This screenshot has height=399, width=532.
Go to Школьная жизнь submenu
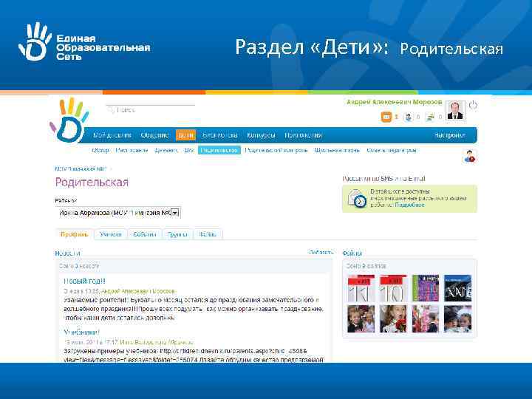[x=337, y=150]
